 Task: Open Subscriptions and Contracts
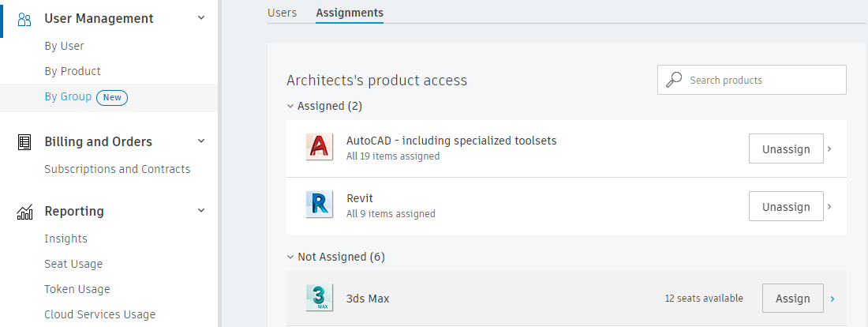point(118,169)
